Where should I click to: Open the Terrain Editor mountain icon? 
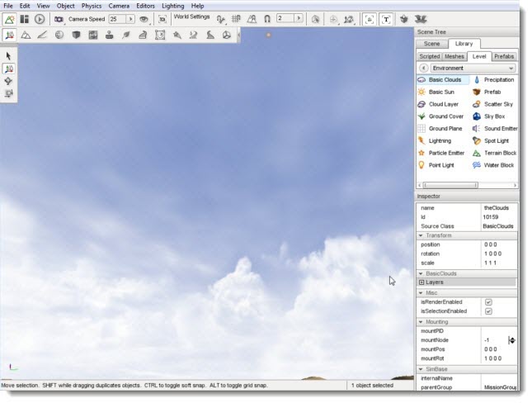[26, 35]
